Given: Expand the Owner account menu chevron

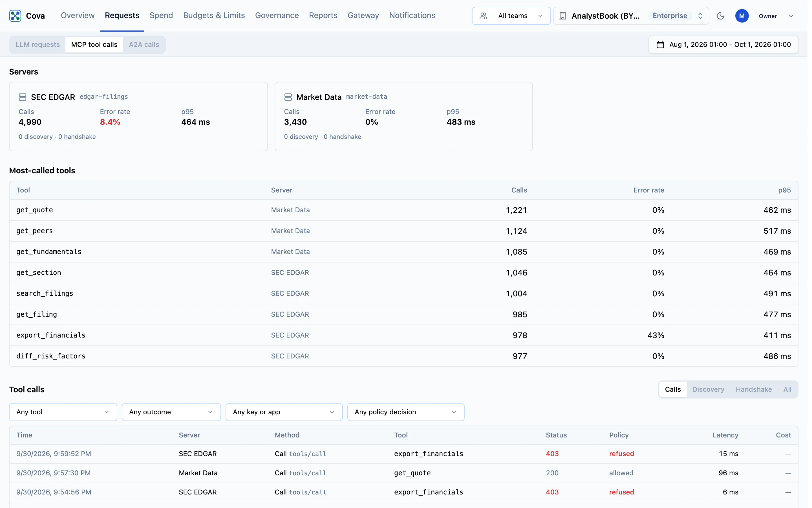Looking at the screenshot, I should coord(791,16).
